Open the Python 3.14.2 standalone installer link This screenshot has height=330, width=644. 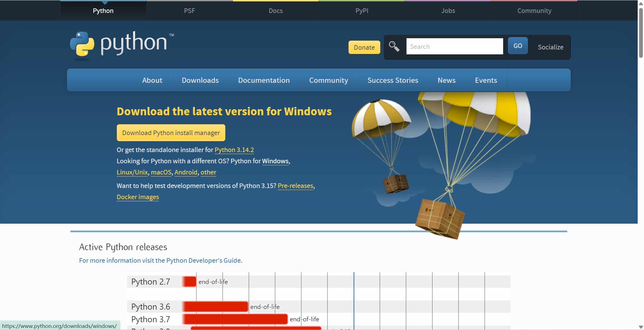point(234,150)
